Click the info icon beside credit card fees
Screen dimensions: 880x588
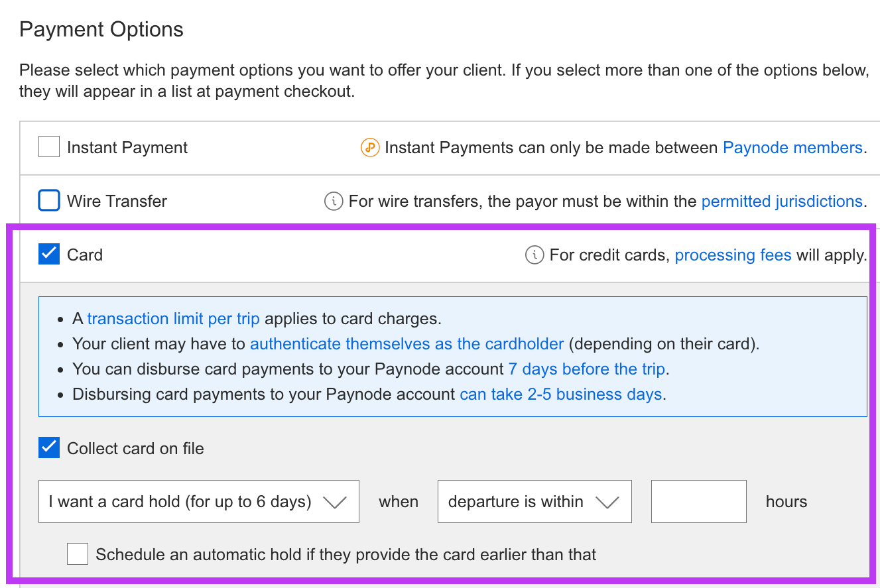pyautogui.click(x=534, y=255)
